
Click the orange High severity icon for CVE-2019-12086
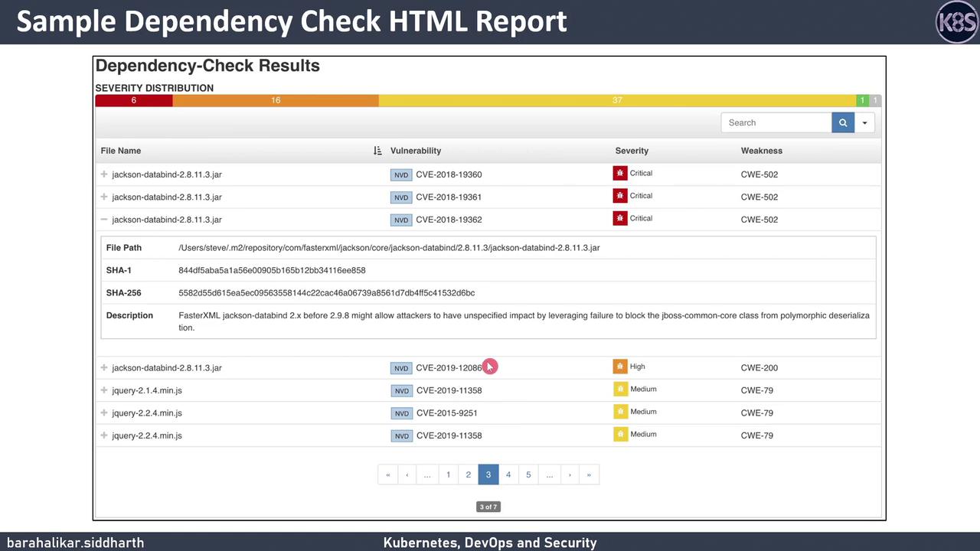coord(620,367)
